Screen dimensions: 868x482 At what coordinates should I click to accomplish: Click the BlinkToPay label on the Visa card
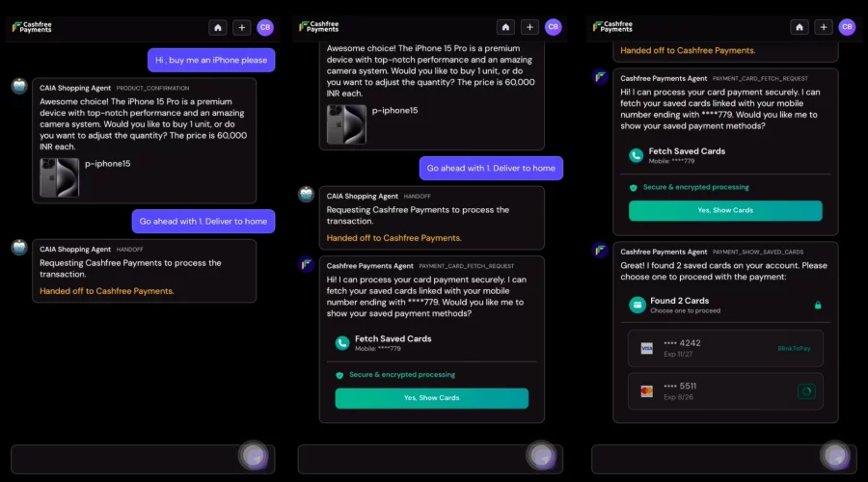[794, 348]
